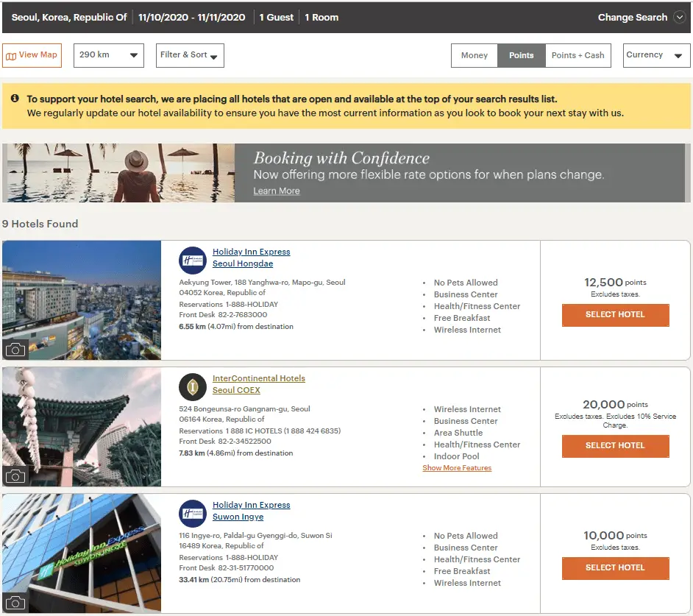This screenshot has width=693, height=616.
Task: Open the 290 km distance dropdown
Action: (108, 55)
